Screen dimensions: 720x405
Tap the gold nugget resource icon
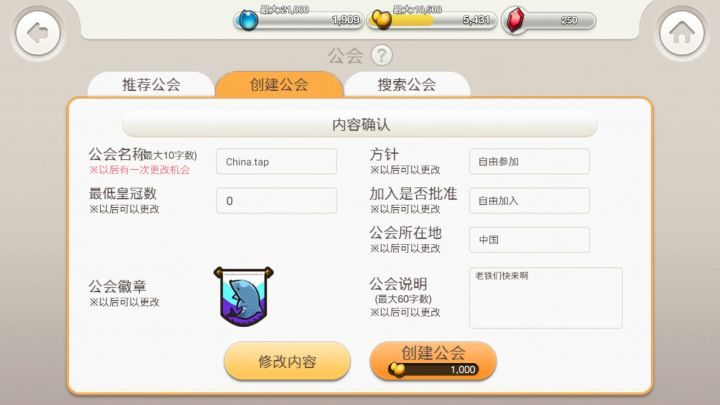[381, 20]
